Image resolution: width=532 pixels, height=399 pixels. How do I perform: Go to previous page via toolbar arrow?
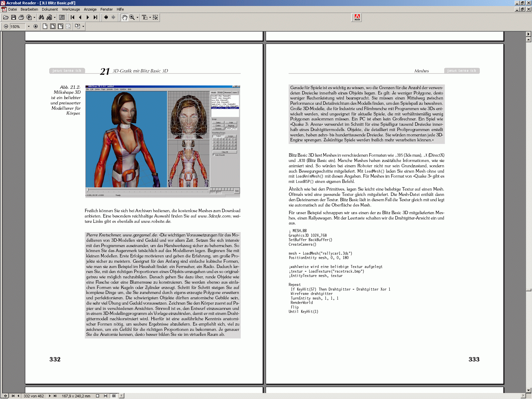(x=80, y=17)
